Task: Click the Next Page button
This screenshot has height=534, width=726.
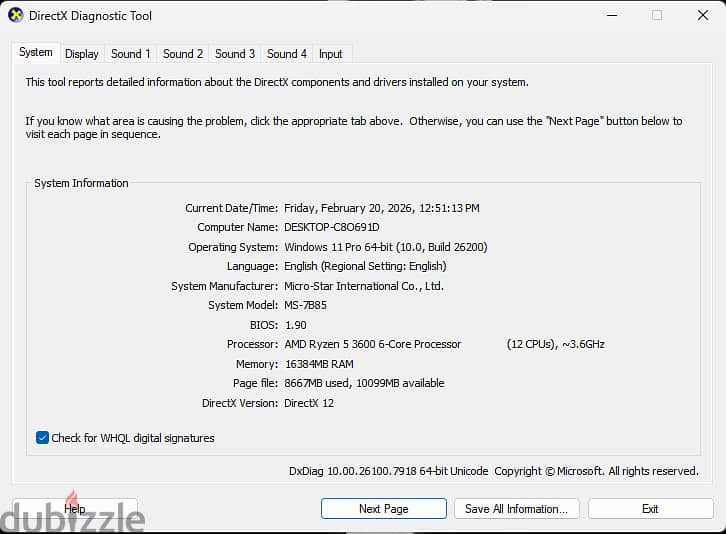Action: [x=383, y=509]
